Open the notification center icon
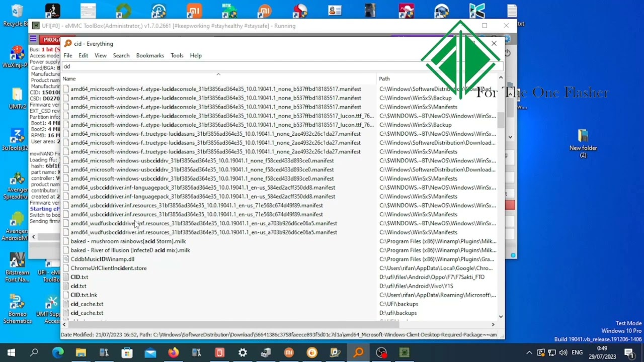This screenshot has width=644, height=362. tap(629, 352)
